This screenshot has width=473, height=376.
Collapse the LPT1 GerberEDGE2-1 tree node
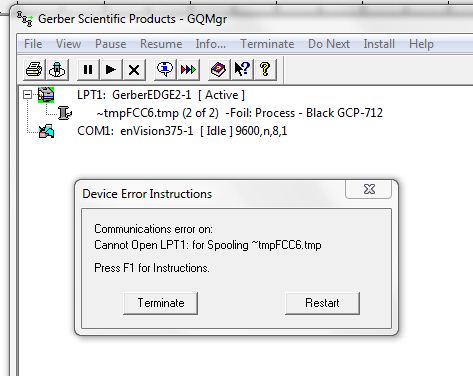28,95
